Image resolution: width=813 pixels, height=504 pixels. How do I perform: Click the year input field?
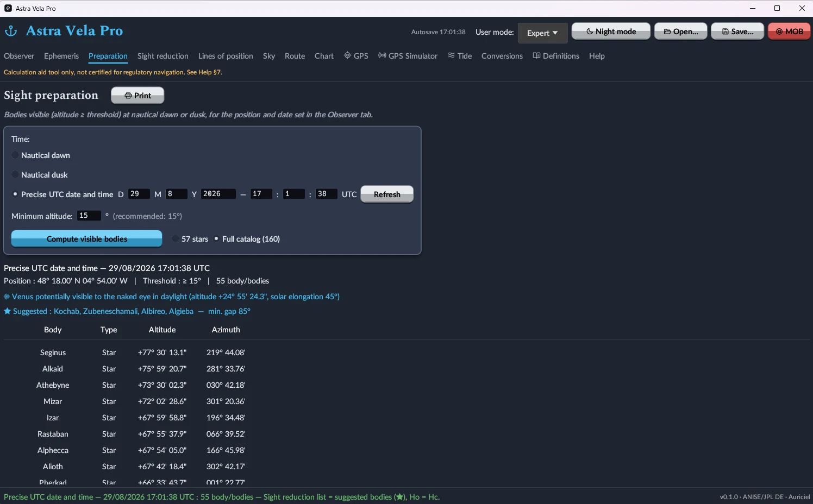click(x=218, y=194)
